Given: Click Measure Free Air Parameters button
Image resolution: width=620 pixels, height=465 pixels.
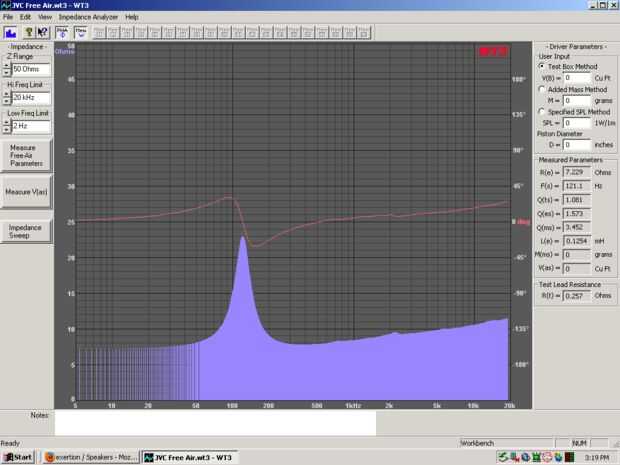Looking at the screenshot, I should coord(26,155).
